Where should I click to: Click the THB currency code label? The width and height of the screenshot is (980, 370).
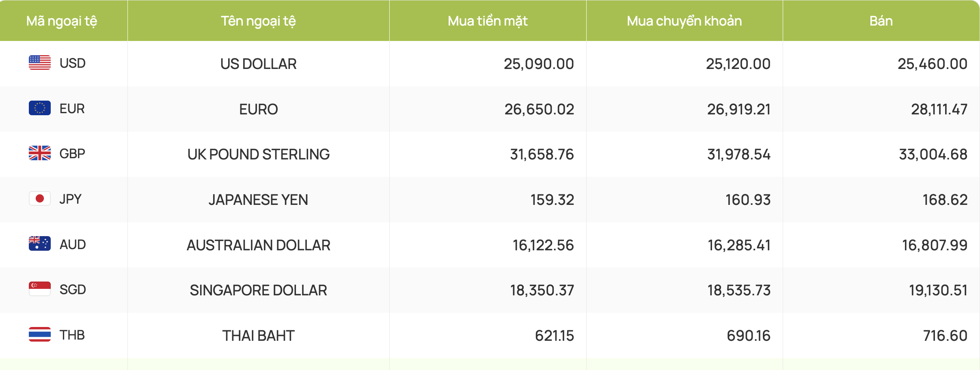(x=72, y=335)
